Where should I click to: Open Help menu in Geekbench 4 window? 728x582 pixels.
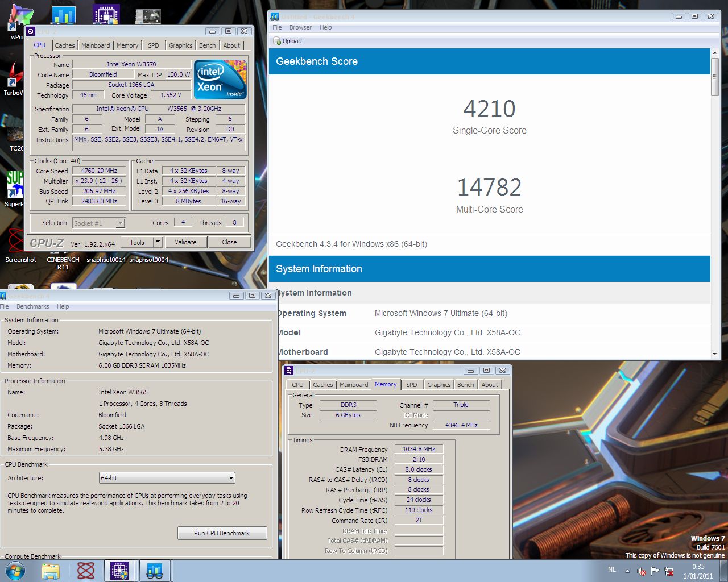click(63, 306)
